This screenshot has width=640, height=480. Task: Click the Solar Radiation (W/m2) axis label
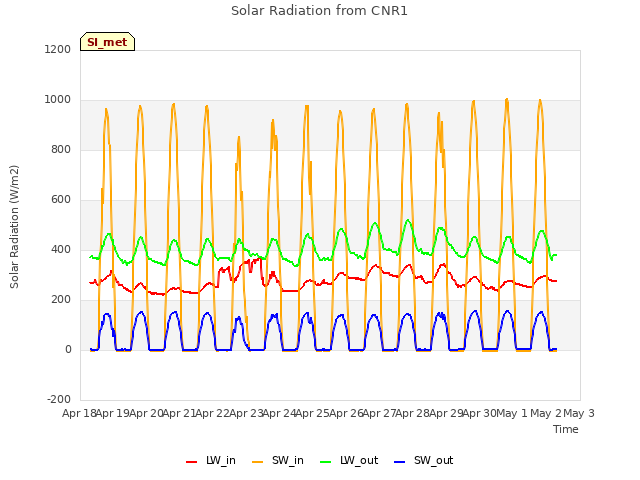(x=14, y=227)
